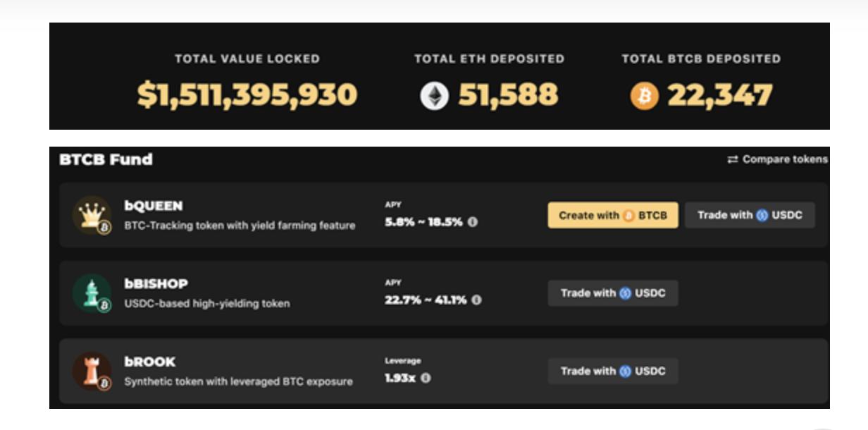Click the bROOK tower token icon

92,371
